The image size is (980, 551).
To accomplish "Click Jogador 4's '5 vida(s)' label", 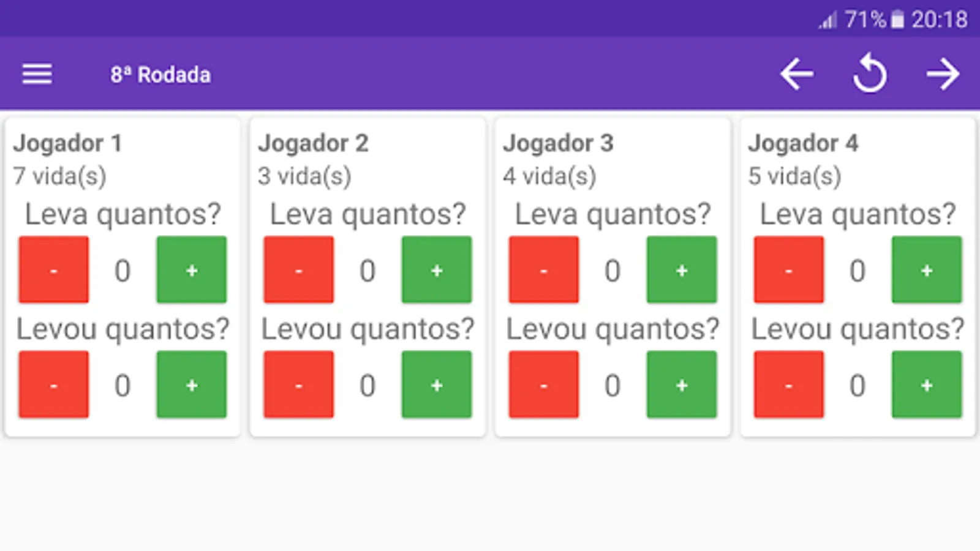I will tap(796, 176).
